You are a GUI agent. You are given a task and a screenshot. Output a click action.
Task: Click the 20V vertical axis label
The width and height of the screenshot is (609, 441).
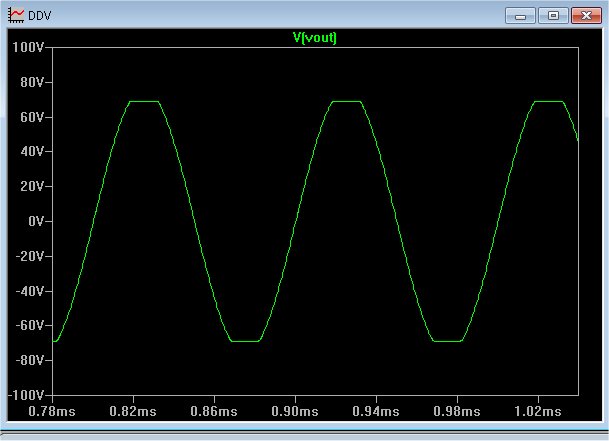pyautogui.click(x=32, y=186)
